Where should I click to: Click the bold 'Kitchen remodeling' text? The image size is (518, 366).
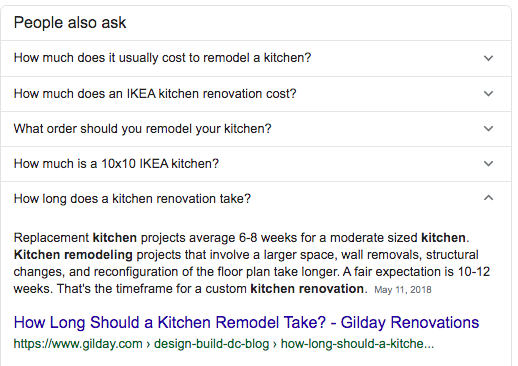[x=73, y=255]
